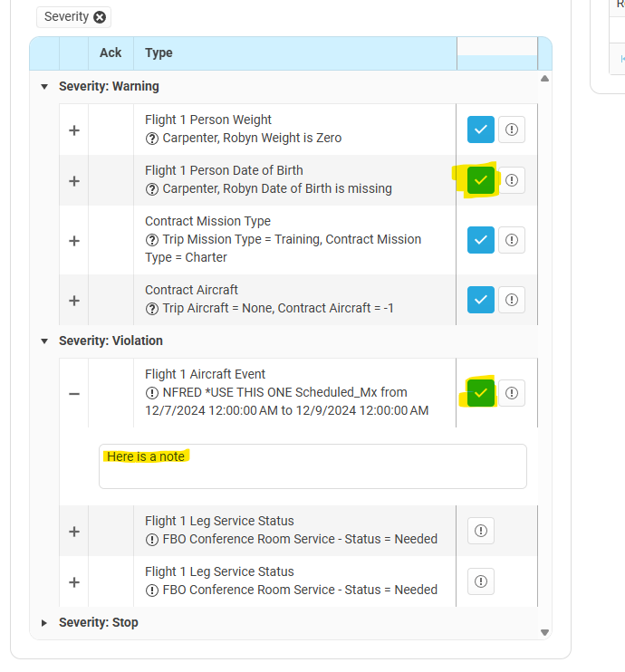Toggle green acknowledge check for Date of Birth

[481, 180]
